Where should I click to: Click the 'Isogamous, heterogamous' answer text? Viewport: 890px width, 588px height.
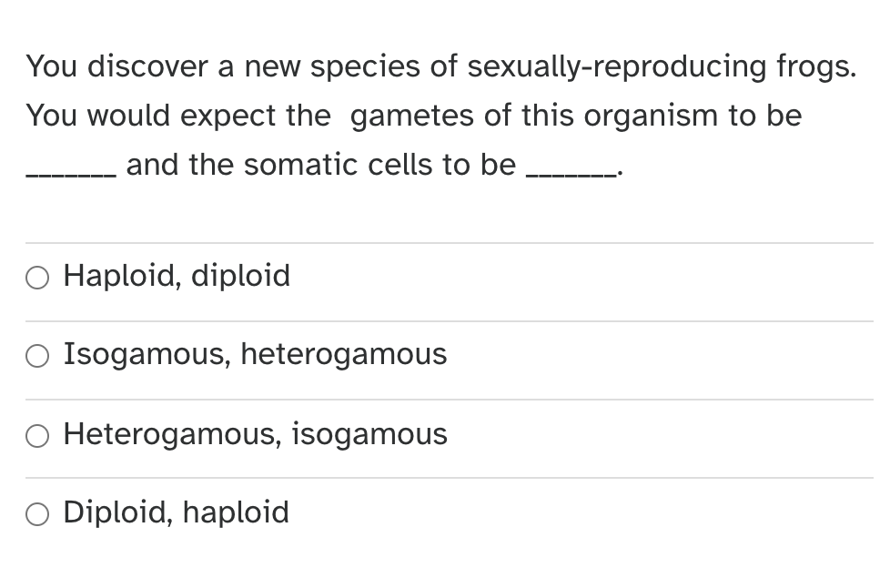coord(255,354)
